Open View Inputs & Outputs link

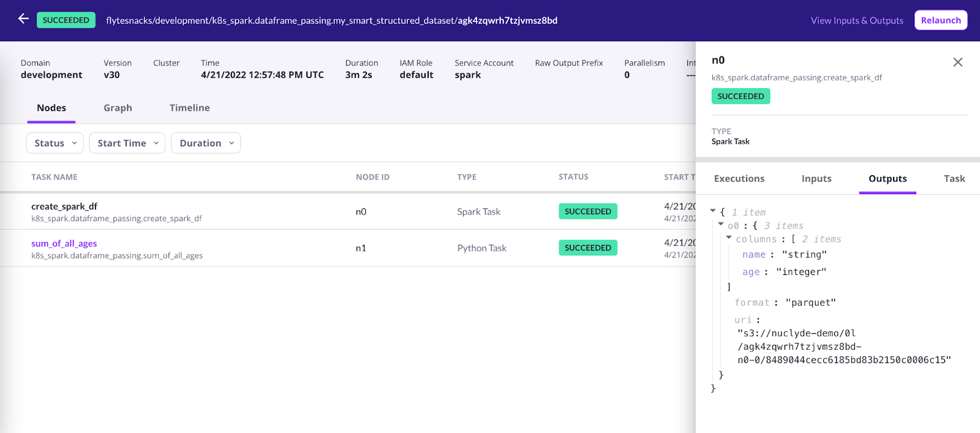857,20
